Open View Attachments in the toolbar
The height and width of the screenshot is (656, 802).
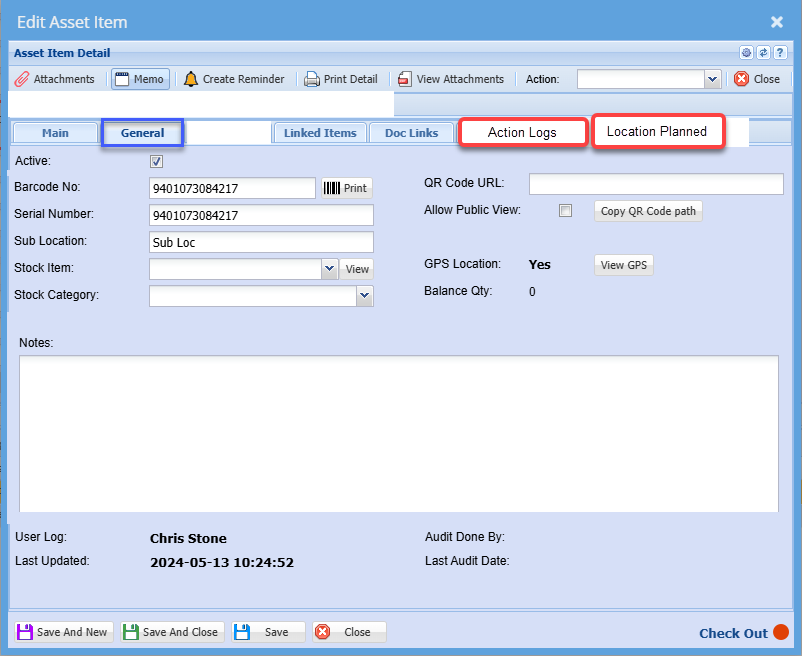450,79
